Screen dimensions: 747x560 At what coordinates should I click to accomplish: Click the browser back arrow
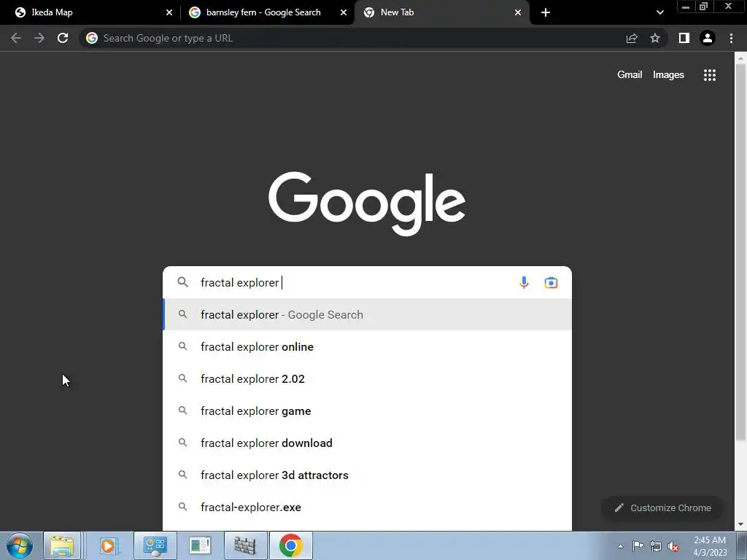(x=16, y=38)
